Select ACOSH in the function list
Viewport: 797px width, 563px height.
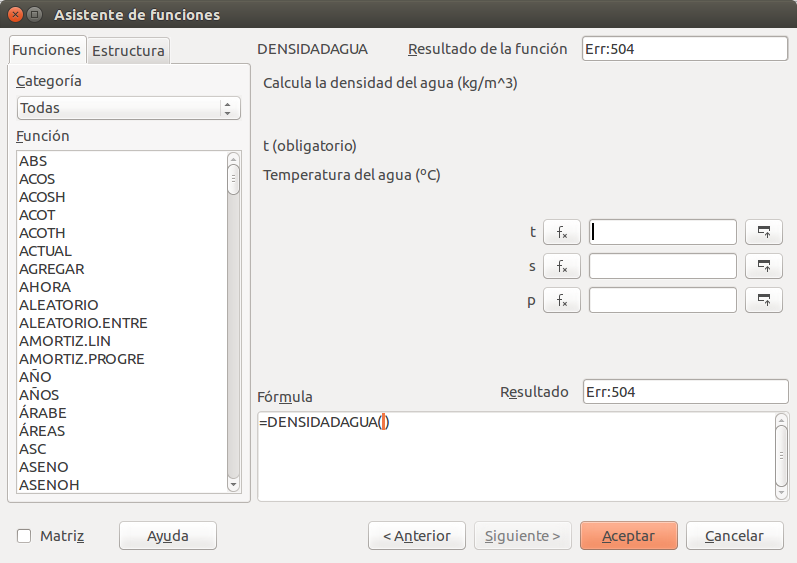click(x=122, y=197)
